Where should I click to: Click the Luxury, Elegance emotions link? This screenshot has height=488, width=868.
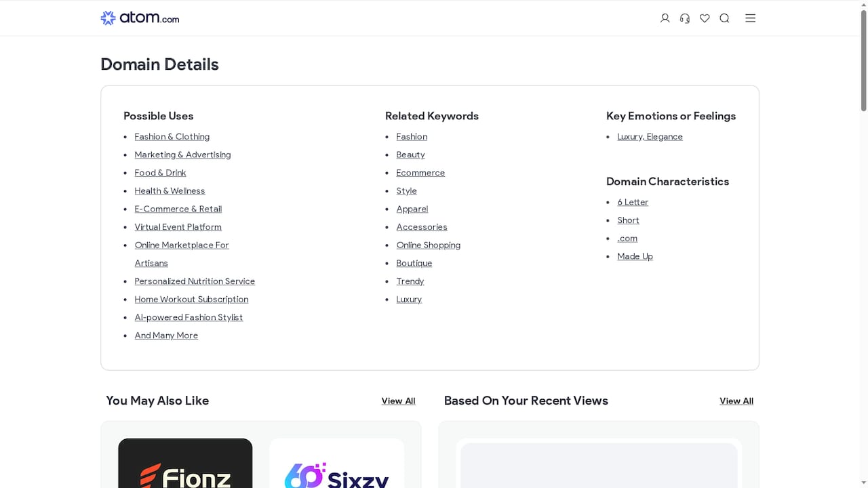tap(650, 136)
